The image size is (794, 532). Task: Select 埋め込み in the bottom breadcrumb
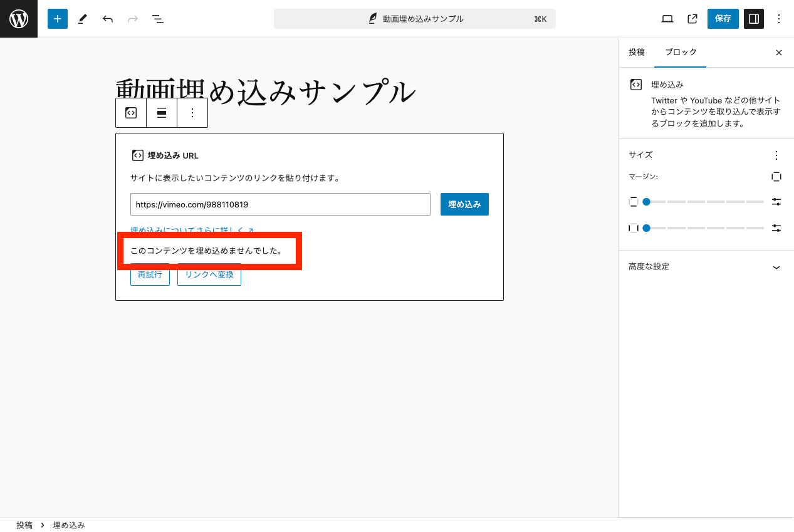69,525
